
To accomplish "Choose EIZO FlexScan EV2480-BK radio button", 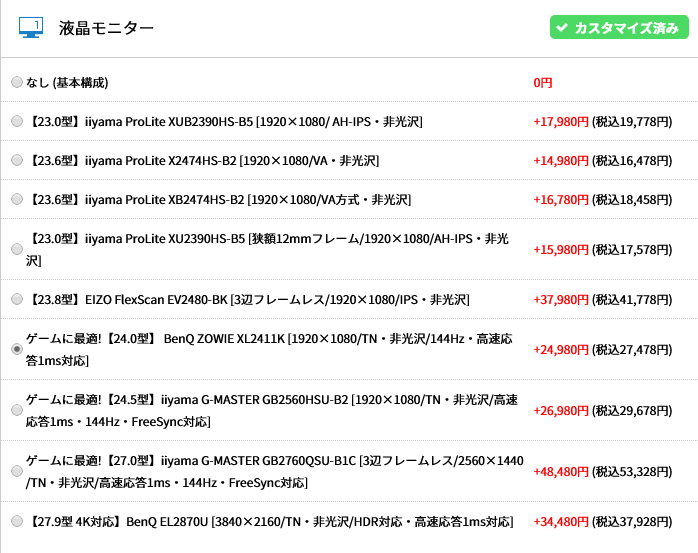I will click(x=16, y=299).
